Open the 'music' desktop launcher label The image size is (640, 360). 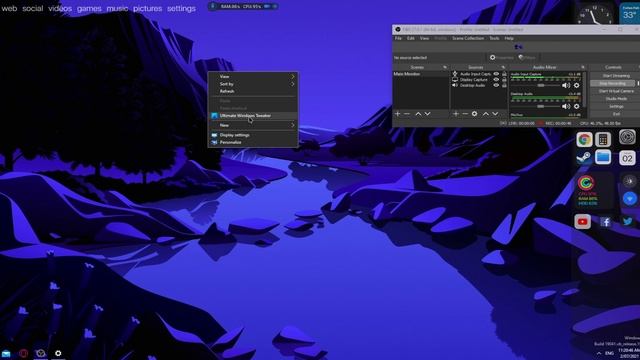pos(117,8)
